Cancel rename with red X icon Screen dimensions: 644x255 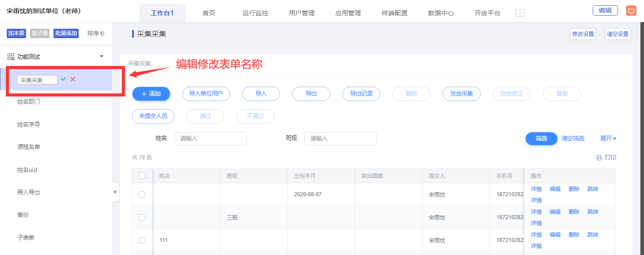[73, 79]
